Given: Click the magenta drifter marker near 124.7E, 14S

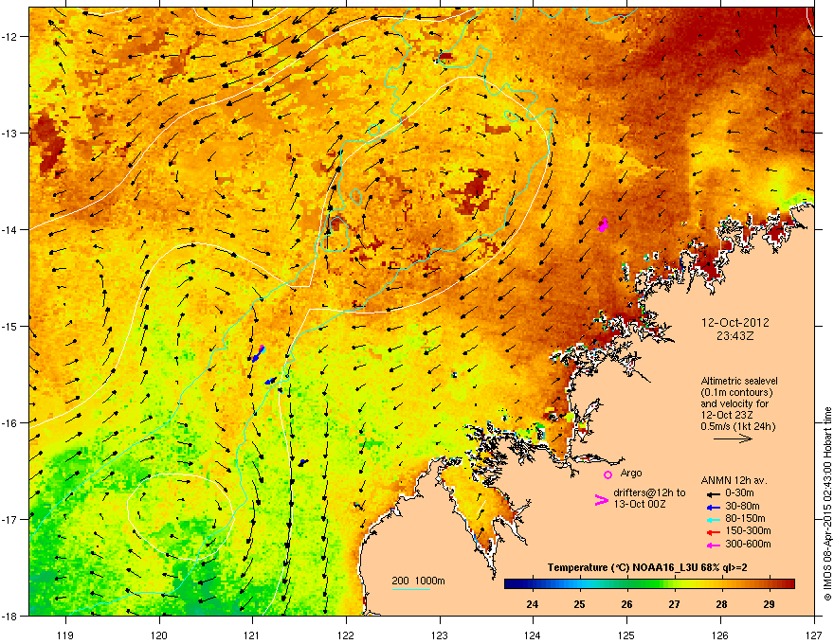Looking at the screenshot, I should (x=603, y=224).
